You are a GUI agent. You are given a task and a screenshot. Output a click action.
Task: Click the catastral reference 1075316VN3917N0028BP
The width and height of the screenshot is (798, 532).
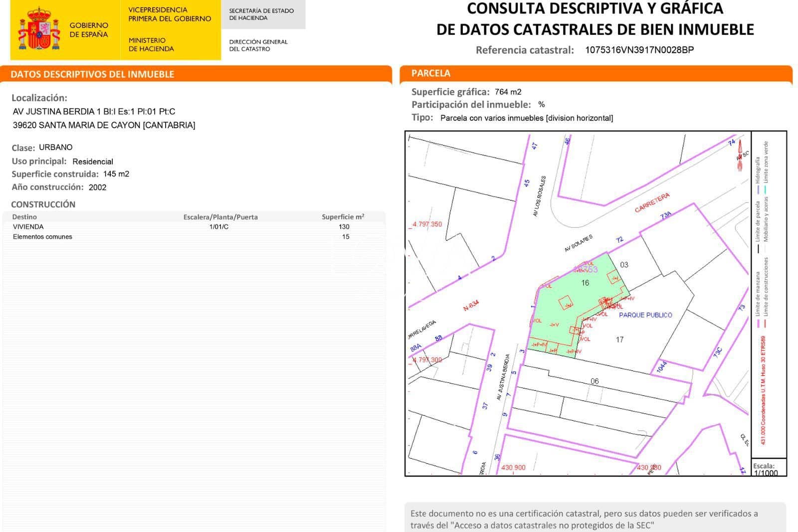tap(638, 50)
